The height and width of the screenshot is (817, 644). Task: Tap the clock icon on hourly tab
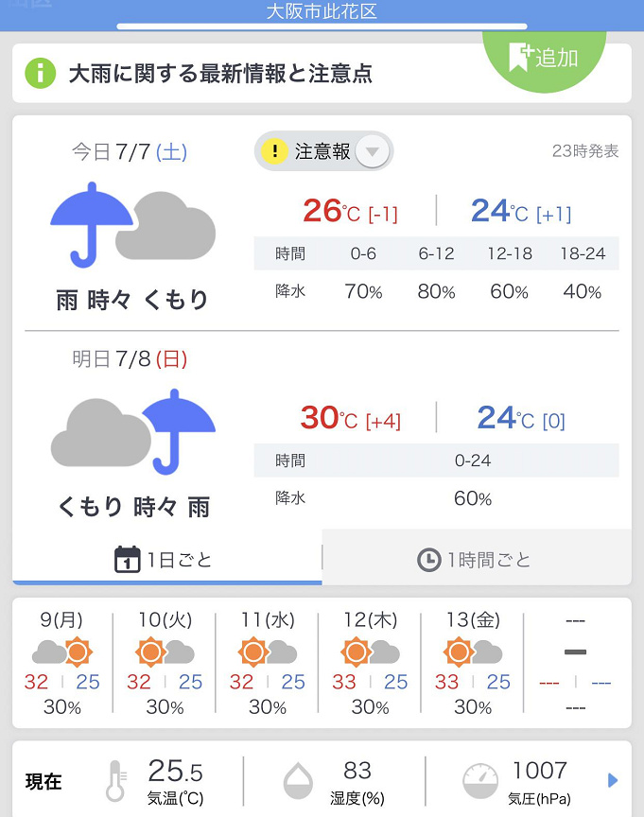[x=429, y=560]
